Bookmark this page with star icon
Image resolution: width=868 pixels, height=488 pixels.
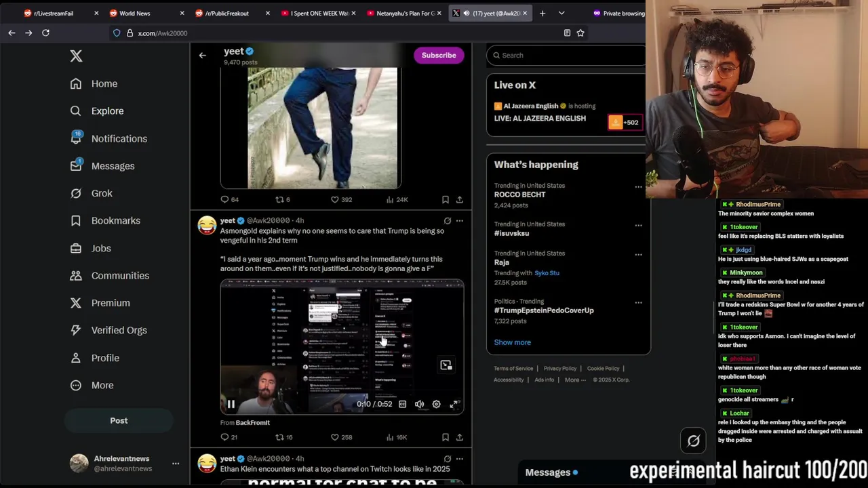point(580,33)
